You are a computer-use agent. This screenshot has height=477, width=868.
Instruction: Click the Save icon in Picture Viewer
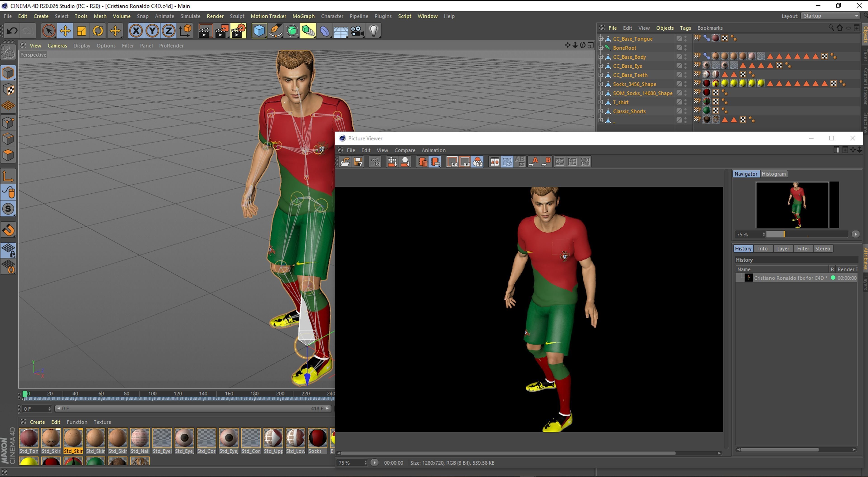(358, 162)
